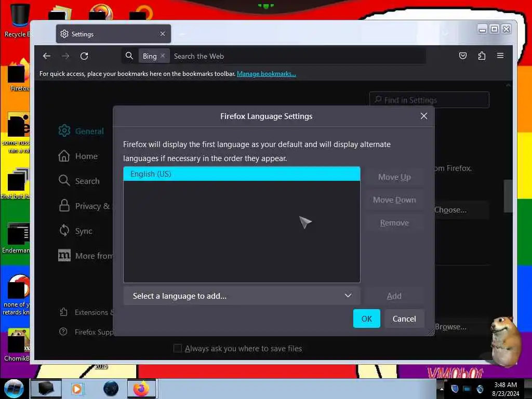This screenshot has width=532, height=399.
Task: Open the Firefox hamburger menu
Action: click(500, 56)
